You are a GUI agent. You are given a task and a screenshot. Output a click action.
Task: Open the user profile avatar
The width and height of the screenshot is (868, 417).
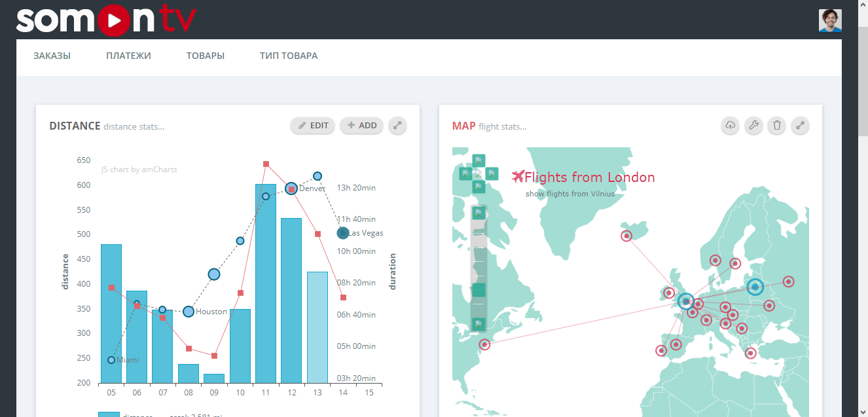point(830,20)
